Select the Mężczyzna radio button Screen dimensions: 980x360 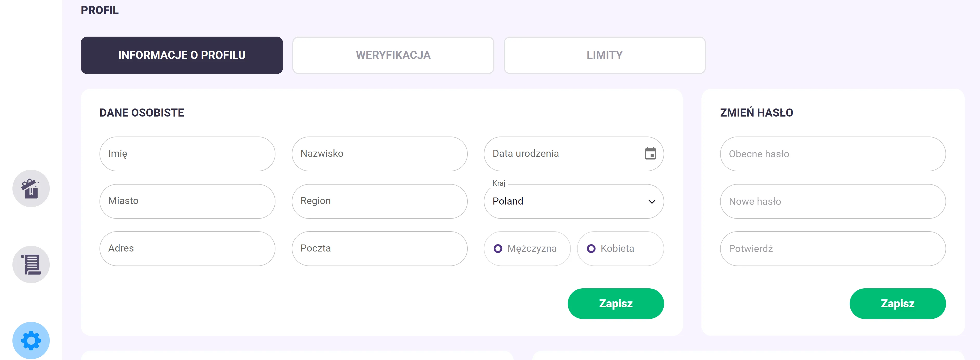click(x=498, y=248)
